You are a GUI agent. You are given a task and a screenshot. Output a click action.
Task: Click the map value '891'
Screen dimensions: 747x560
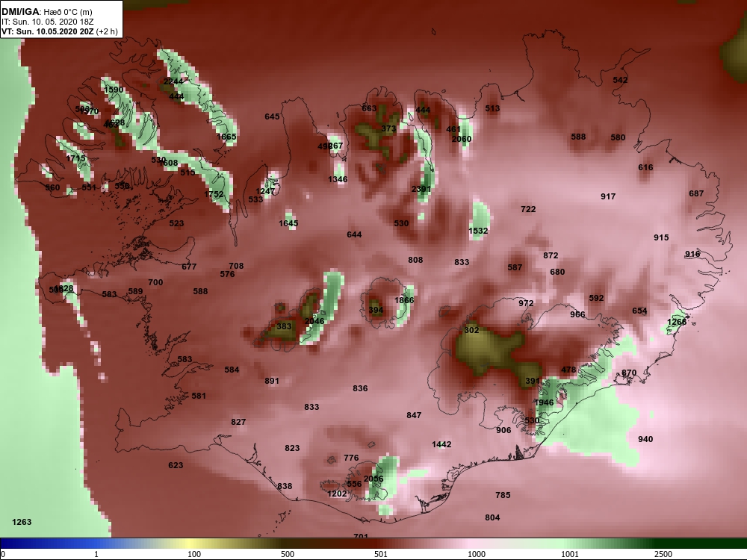pyautogui.click(x=272, y=382)
